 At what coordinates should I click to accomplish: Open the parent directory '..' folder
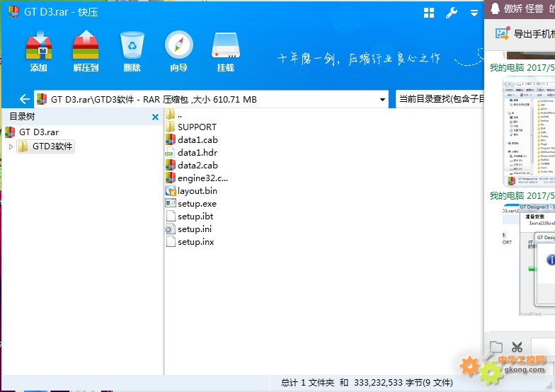pos(174,115)
